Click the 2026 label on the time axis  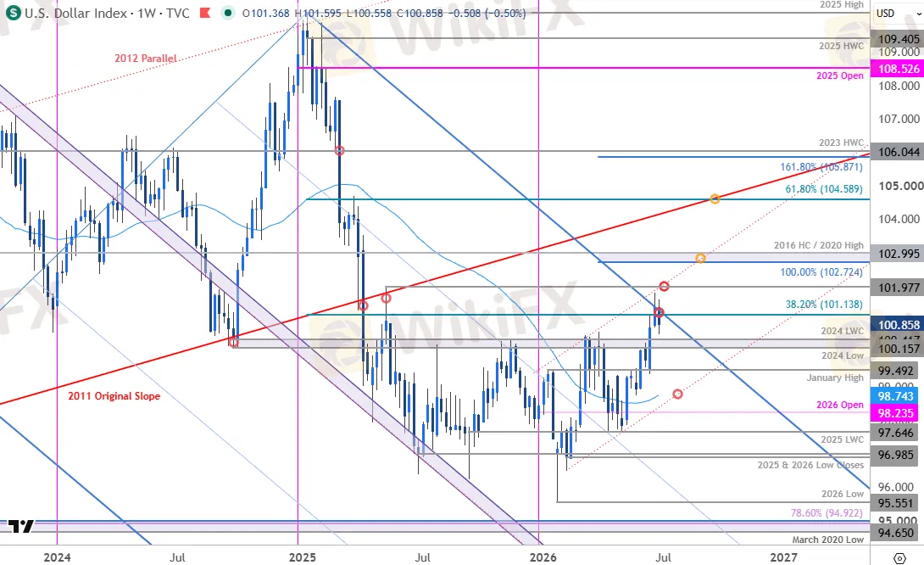point(543,557)
